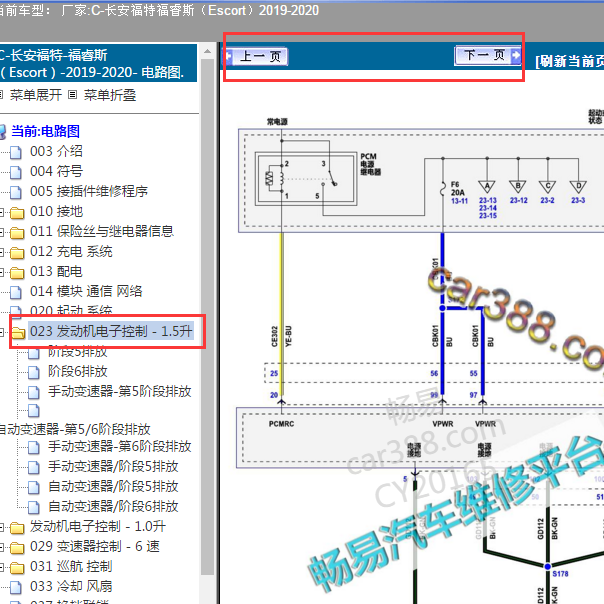
Task: Click folder icon beside 发动机电子控制 - 1.0升
Action: point(17,528)
